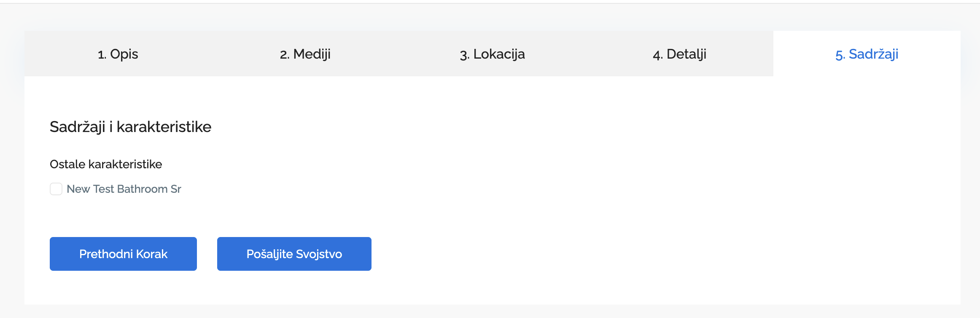Click step number 5 of Sadržaji tab

pyautogui.click(x=840, y=55)
